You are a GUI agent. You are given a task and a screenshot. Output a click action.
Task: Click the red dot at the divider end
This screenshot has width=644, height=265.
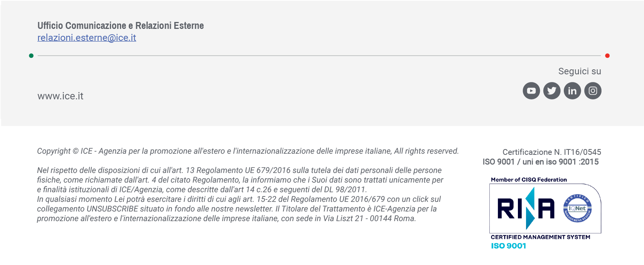[607, 56]
